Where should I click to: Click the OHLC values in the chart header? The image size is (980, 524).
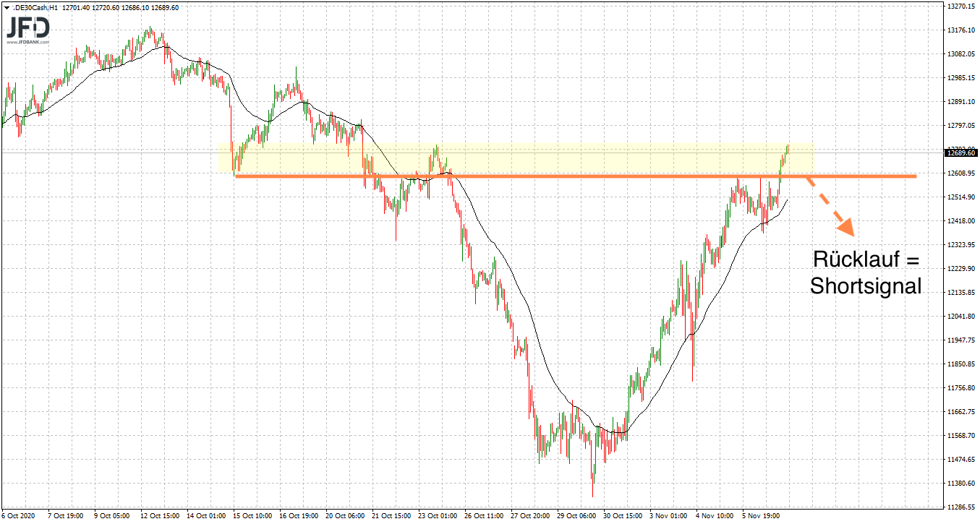(x=120, y=8)
